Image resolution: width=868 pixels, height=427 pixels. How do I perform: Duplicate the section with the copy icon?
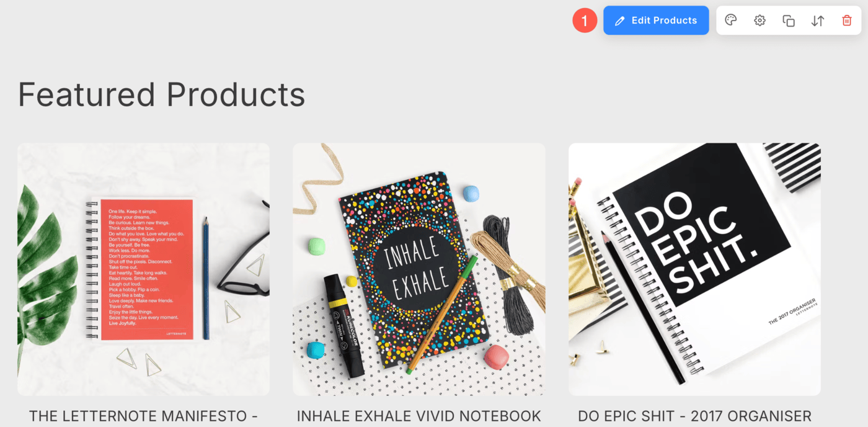click(x=789, y=20)
